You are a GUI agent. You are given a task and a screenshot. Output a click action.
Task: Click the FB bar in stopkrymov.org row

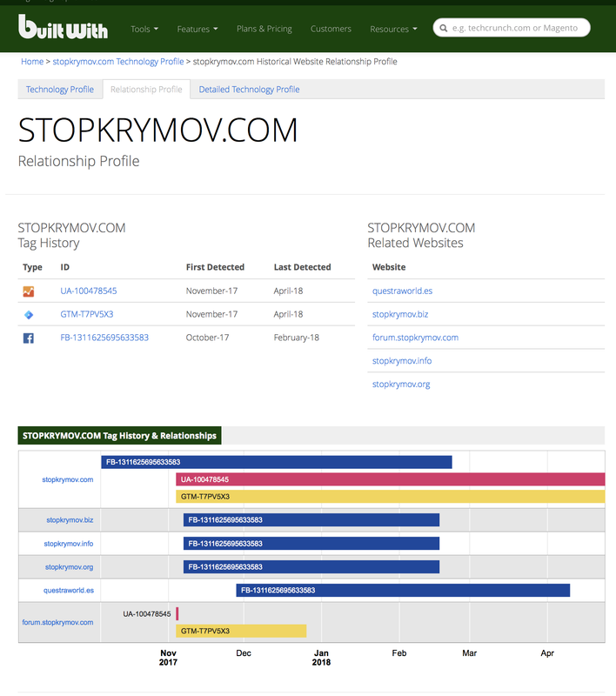pyautogui.click(x=311, y=567)
